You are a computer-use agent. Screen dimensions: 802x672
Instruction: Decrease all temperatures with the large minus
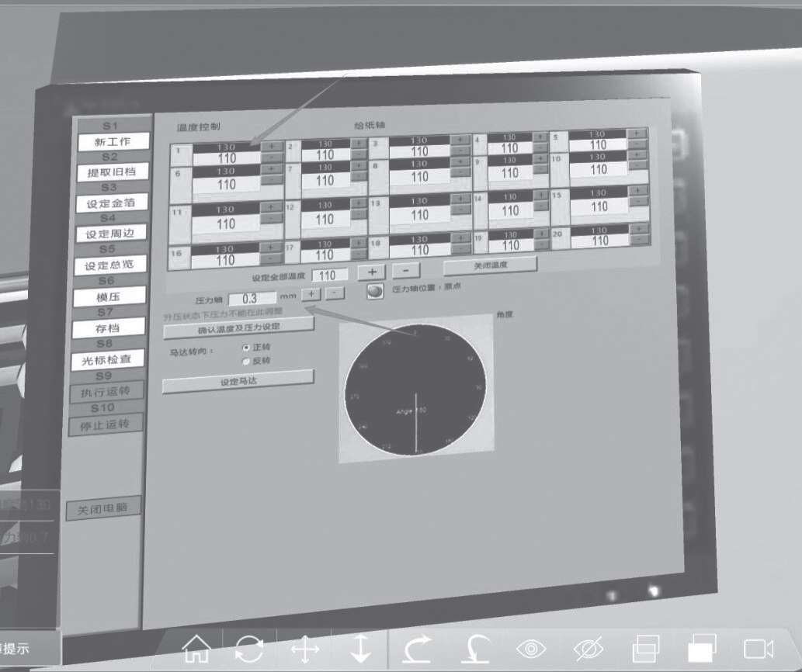405,270
